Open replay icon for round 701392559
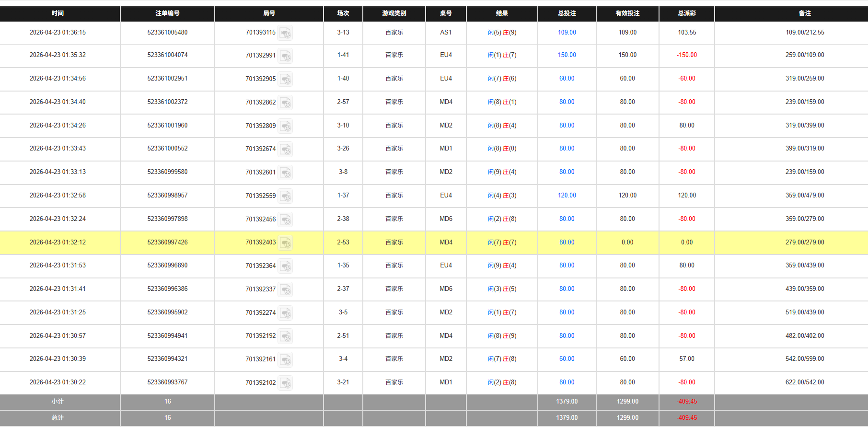Viewport: 868px width, 439px height. (285, 196)
